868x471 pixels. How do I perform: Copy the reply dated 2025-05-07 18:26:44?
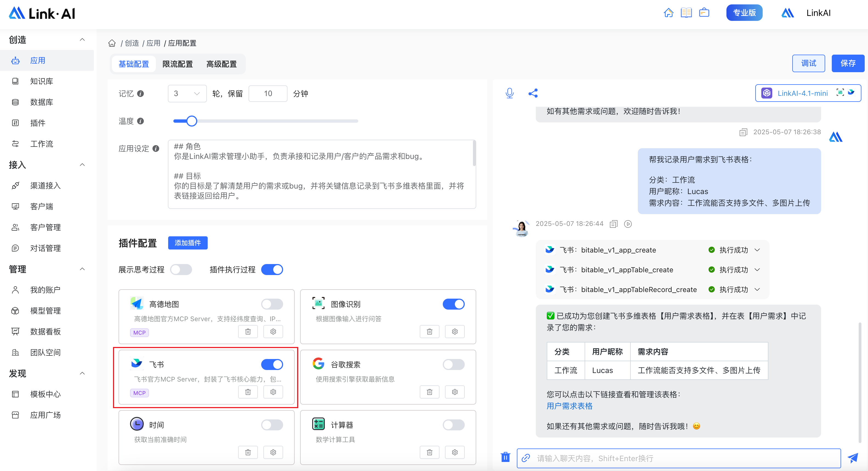tap(614, 224)
